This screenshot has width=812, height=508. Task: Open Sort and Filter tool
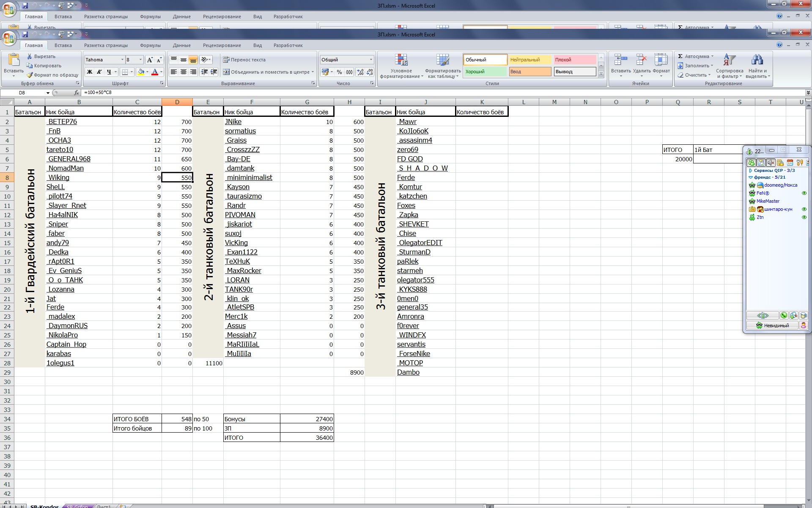point(729,61)
